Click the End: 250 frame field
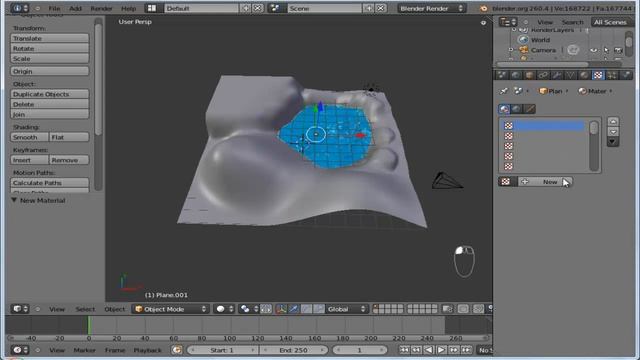This screenshot has width=640, height=360. click(x=293, y=350)
